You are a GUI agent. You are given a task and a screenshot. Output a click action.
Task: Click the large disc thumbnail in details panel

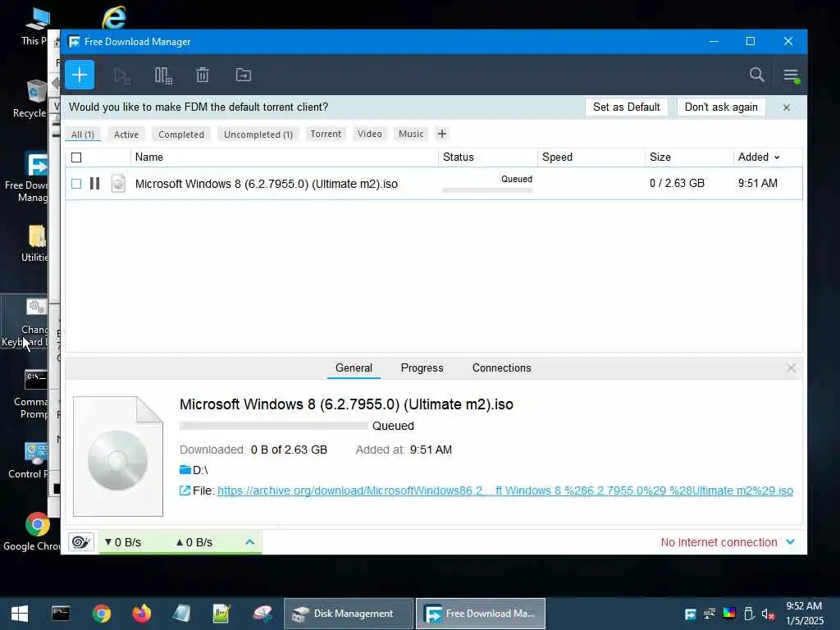point(118,456)
